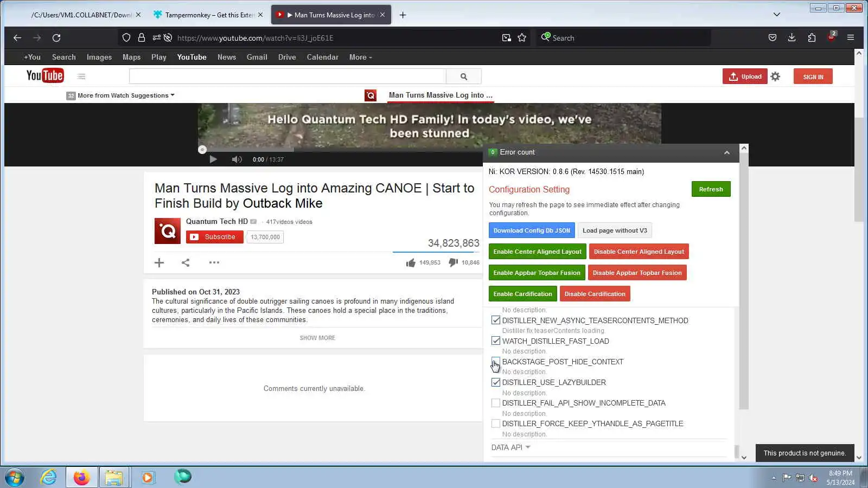Open the Firefox extensions menu
The image size is (868, 488).
click(812, 38)
